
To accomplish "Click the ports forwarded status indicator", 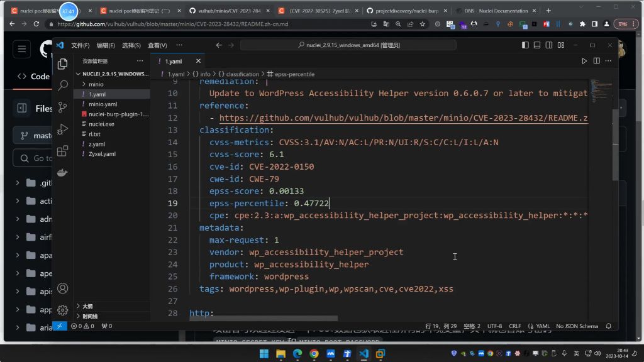I will pos(107,326).
